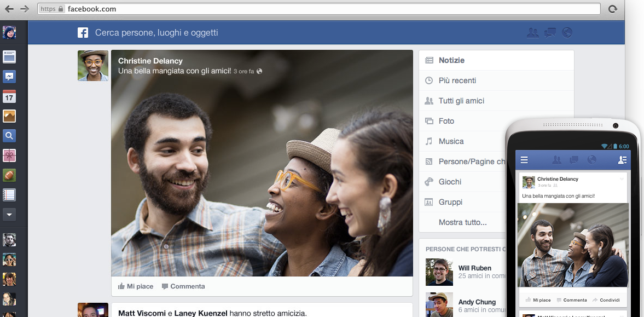Click Andy Chung's profile photo
Screen dimensions: 644x317
439,304
